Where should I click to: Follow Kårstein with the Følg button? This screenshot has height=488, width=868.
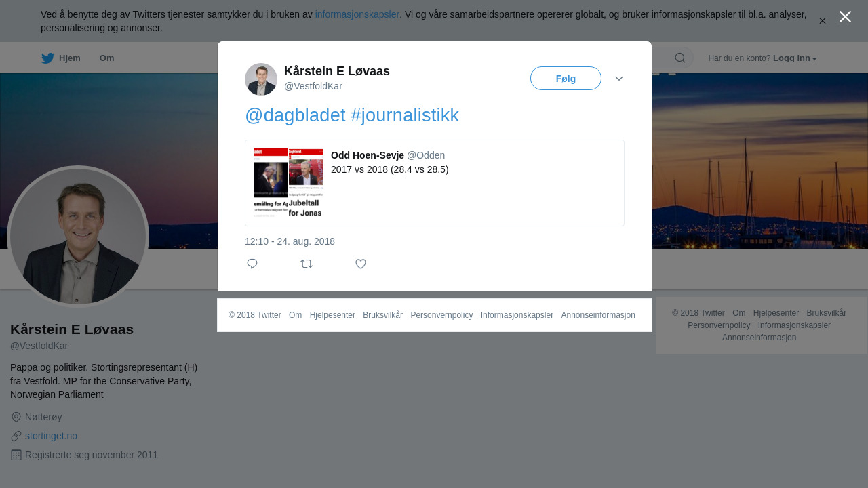(x=566, y=79)
